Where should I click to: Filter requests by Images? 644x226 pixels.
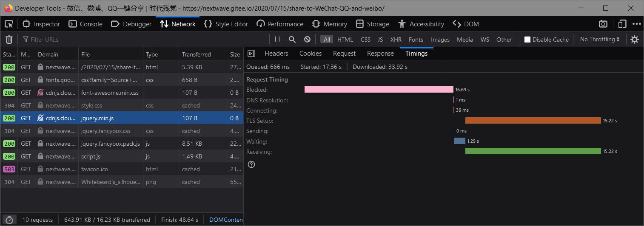coord(440,40)
